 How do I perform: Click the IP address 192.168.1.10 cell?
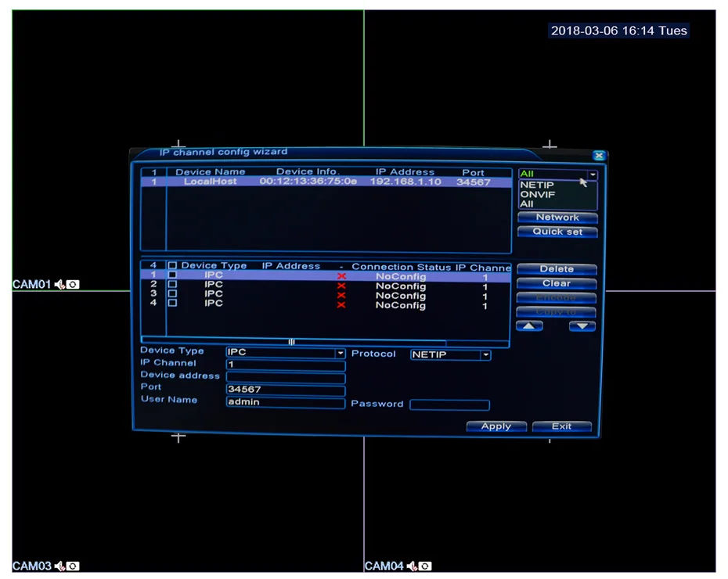click(x=405, y=182)
